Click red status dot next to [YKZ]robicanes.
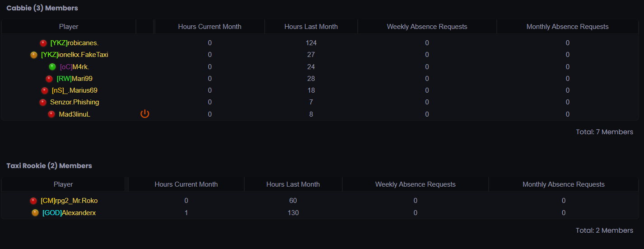The image size is (644, 249). pyautogui.click(x=43, y=43)
